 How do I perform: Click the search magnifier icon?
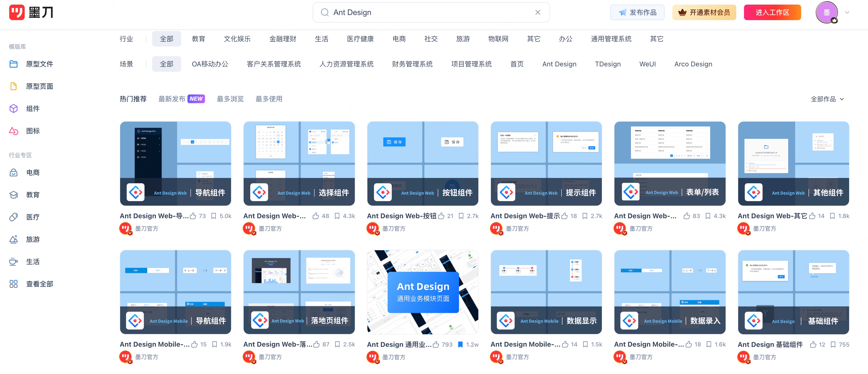[325, 12]
